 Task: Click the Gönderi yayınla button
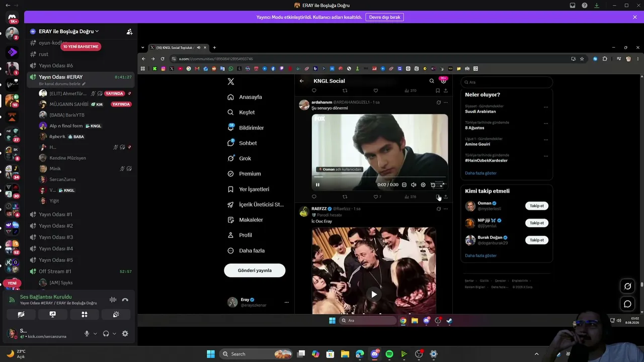pyautogui.click(x=255, y=270)
